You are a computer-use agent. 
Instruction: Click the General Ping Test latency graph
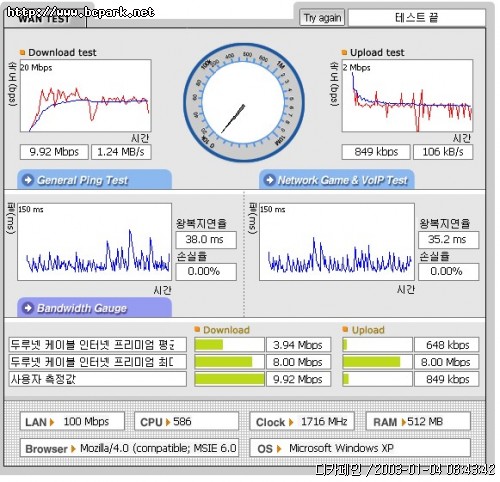point(95,242)
